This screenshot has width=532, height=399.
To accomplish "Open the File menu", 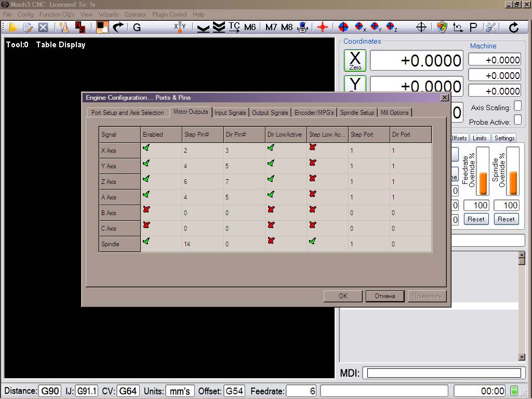I will pos(7,15).
